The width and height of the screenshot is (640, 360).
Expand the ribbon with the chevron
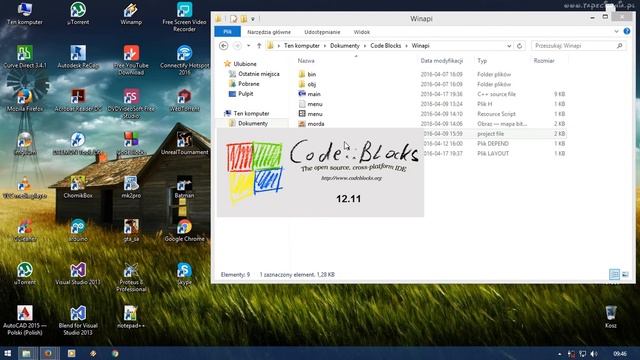(616, 31)
